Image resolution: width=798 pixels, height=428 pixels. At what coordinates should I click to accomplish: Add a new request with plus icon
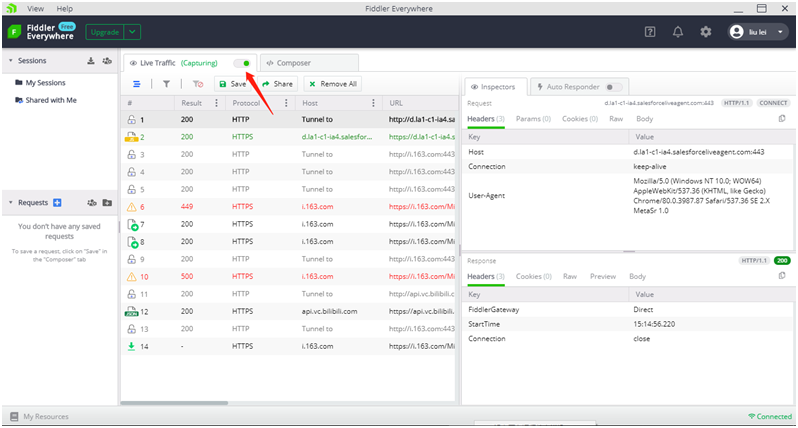(x=58, y=203)
